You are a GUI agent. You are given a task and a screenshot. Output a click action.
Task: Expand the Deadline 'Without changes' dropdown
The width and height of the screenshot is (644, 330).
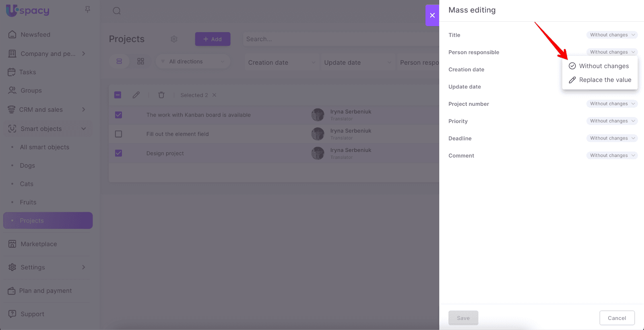point(612,138)
